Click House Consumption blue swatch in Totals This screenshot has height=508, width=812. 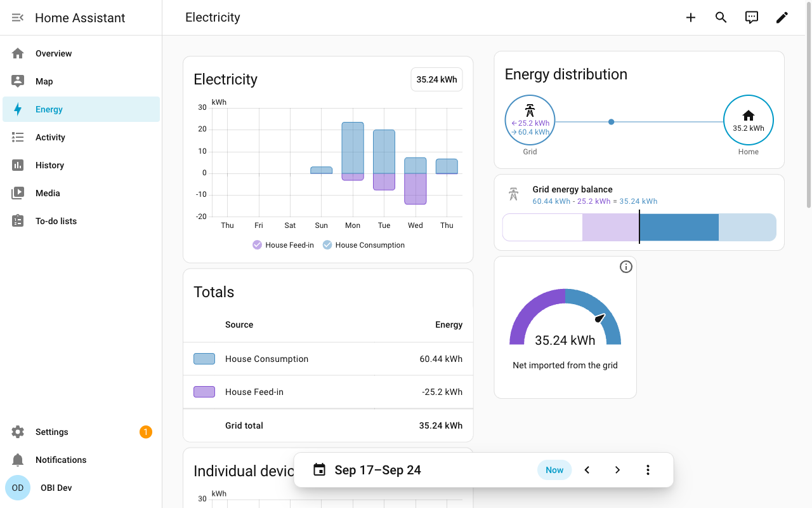coord(204,359)
